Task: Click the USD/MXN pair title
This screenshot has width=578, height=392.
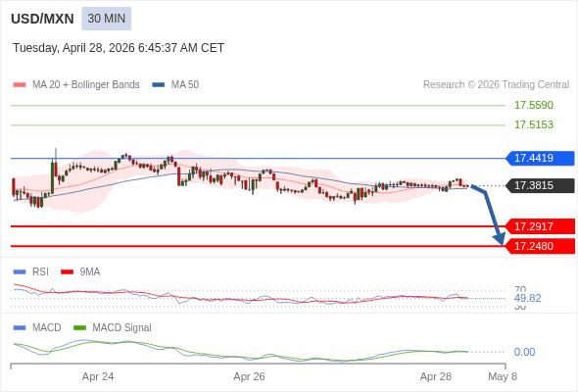Action: [x=42, y=19]
